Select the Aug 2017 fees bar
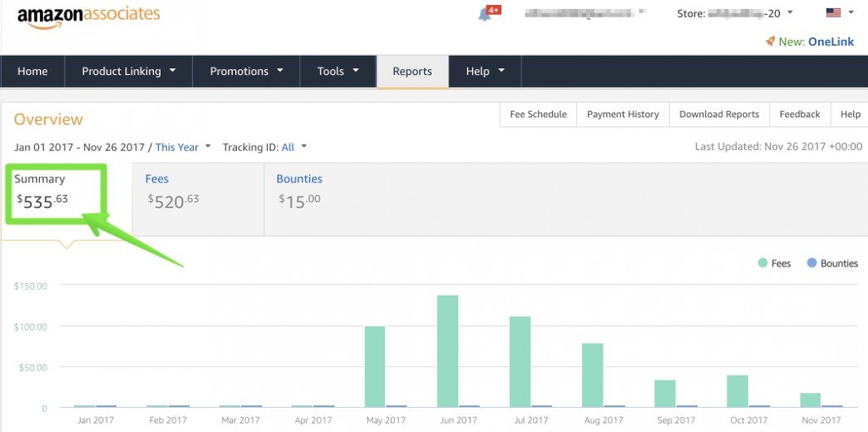Viewport: 868px width, 432px height. tap(592, 375)
